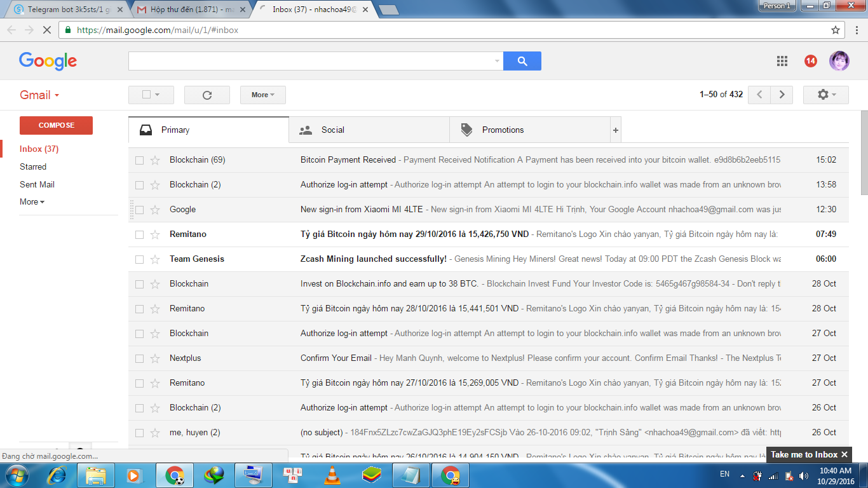Open the Inbox (37) sidebar link
The image size is (868, 488).
tap(39, 149)
